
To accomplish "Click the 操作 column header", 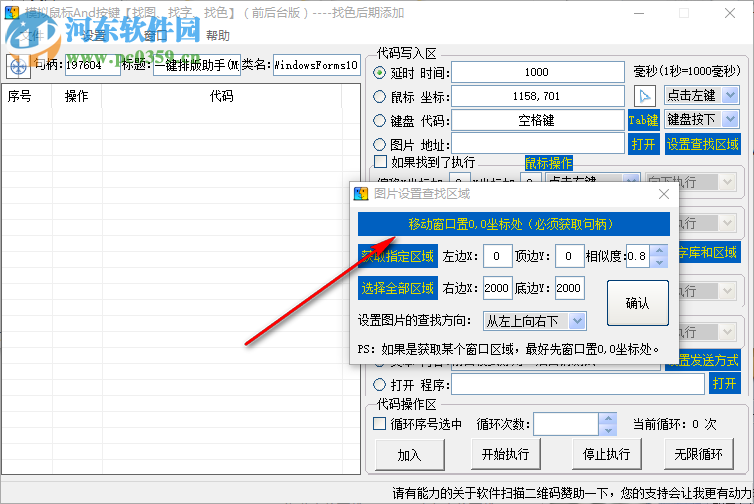I will (x=76, y=96).
